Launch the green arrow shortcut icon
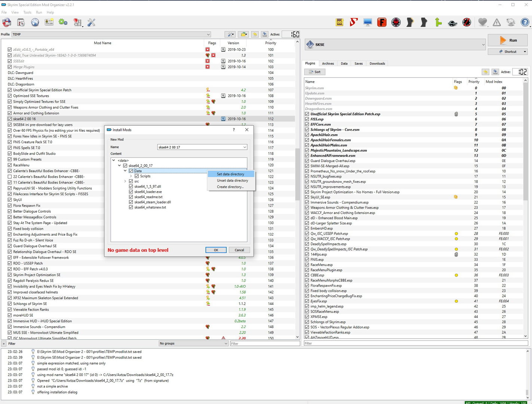The height and width of the screenshot is (404, 532). [438, 22]
